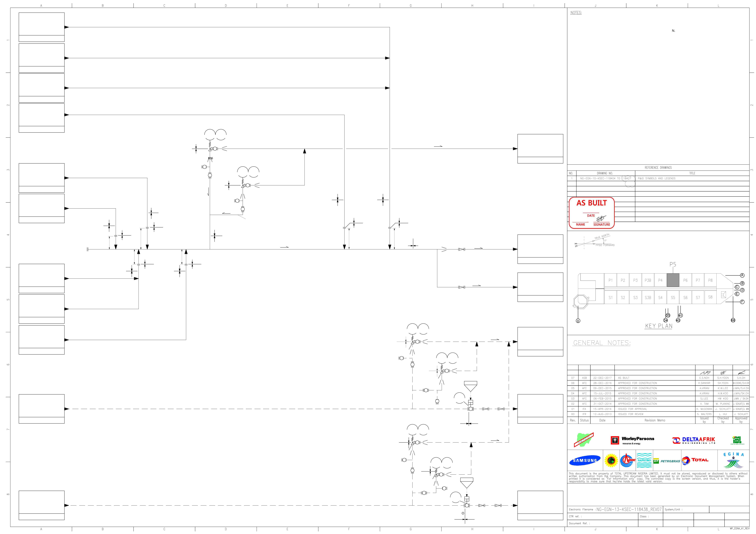Viewport: 756px width, 534px height.
Task: Click the WorleyParsons logo
Action: click(x=632, y=440)
